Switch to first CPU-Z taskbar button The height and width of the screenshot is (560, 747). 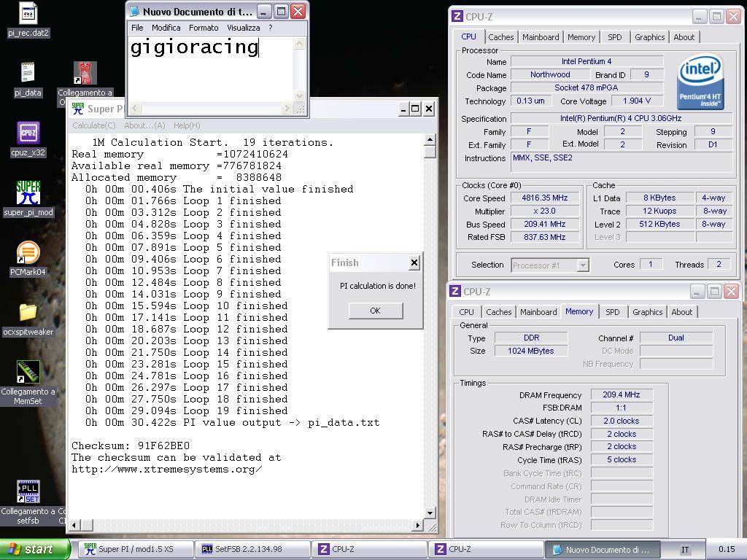click(370, 549)
